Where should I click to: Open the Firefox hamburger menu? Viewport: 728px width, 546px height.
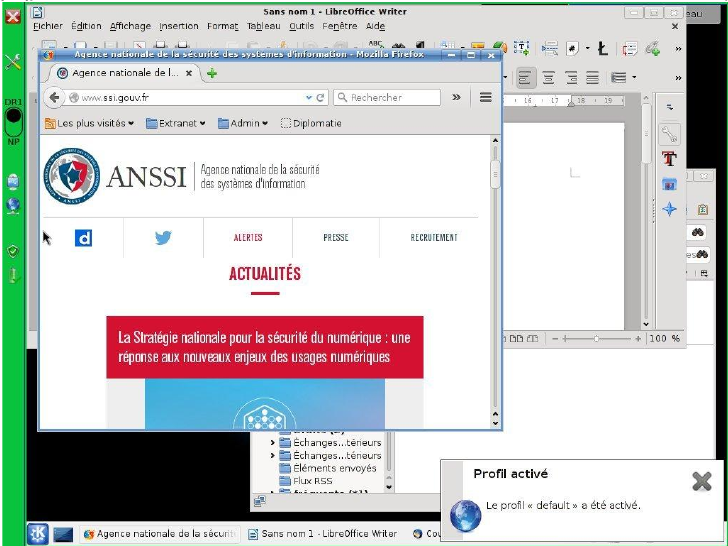tap(486, 97)
